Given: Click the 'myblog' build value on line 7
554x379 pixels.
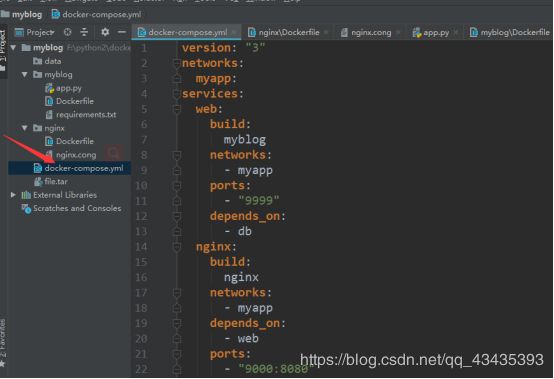Looking at the screenshot, I should point(244,140).
